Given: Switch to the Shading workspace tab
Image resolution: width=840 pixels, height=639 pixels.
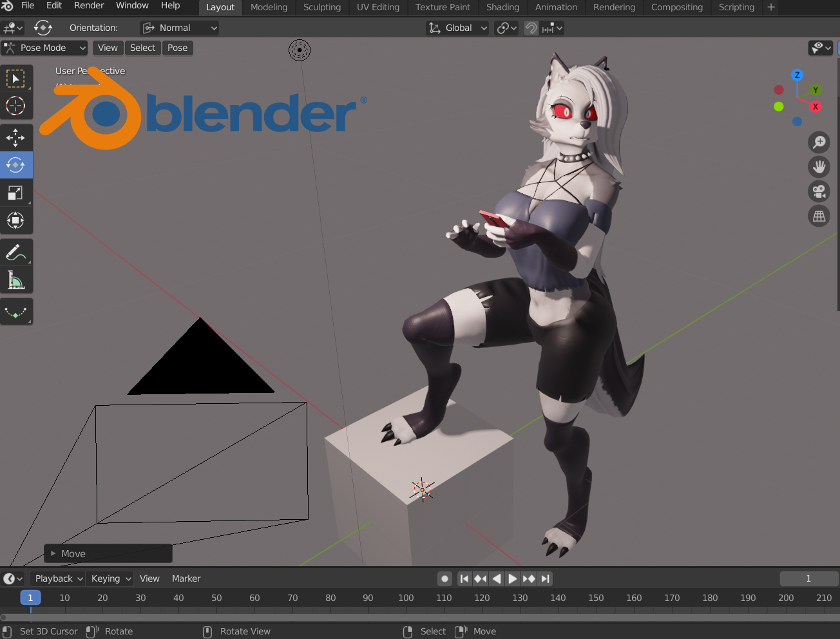Looking at the screenshot, I should [x=502, y=7].
